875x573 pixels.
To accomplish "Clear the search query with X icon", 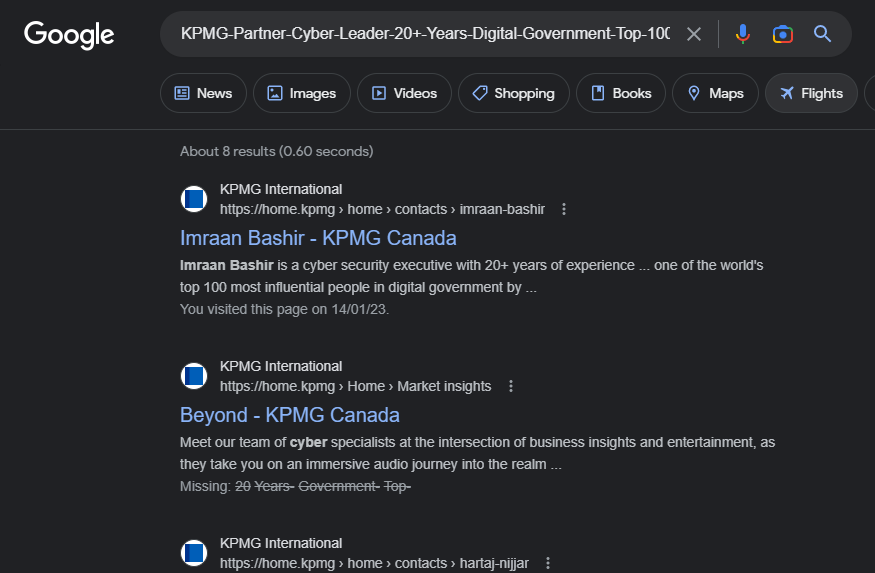I will click(694, 34).
